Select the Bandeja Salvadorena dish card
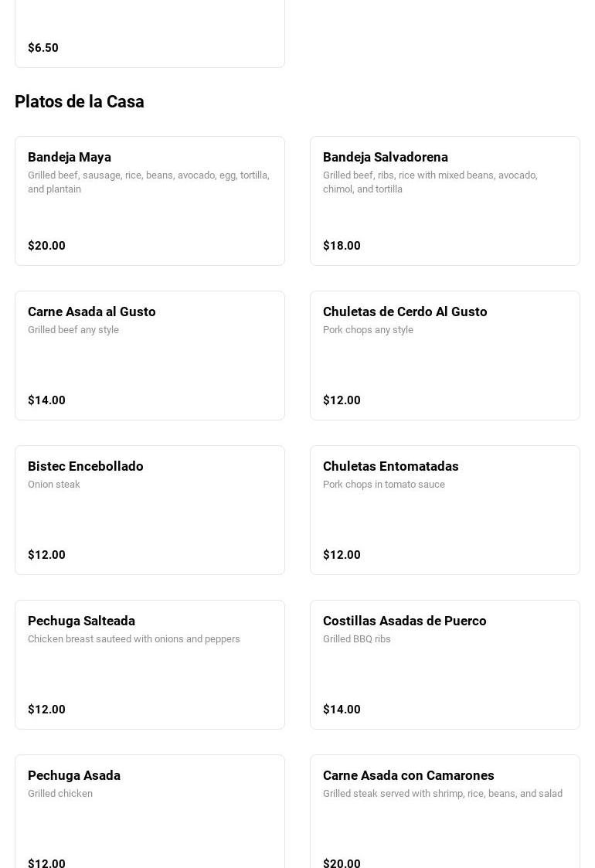The width and height of the screenshot is (595, 868). coord(385,157)
